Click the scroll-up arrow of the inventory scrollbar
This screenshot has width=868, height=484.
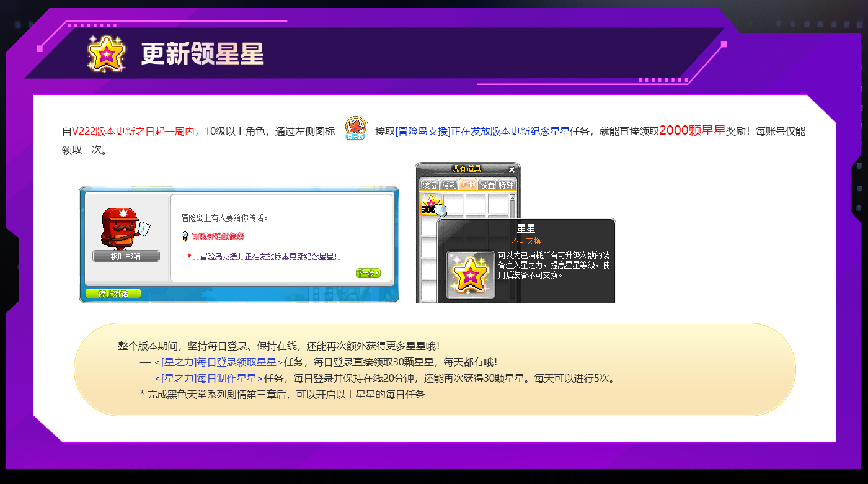click(512, 198)
